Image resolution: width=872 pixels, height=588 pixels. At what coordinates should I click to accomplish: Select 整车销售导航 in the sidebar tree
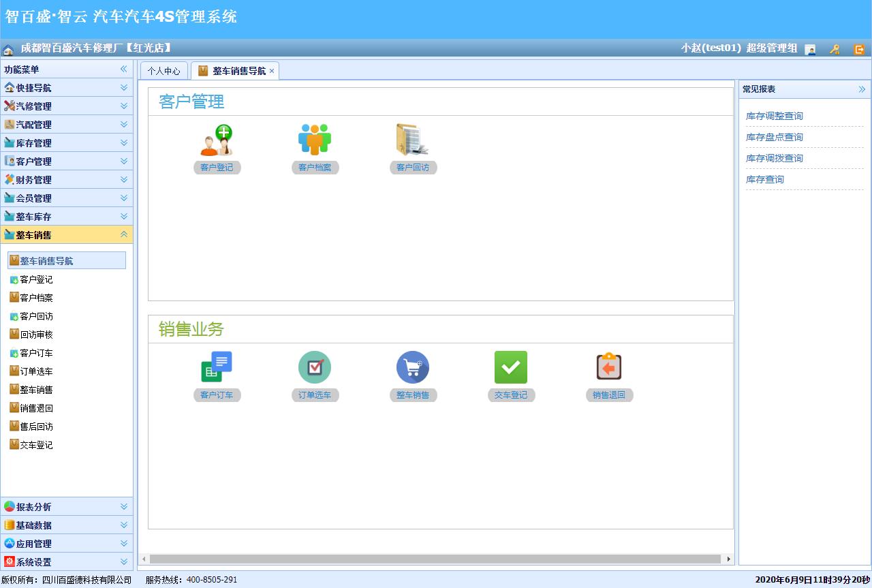[67, 260]
